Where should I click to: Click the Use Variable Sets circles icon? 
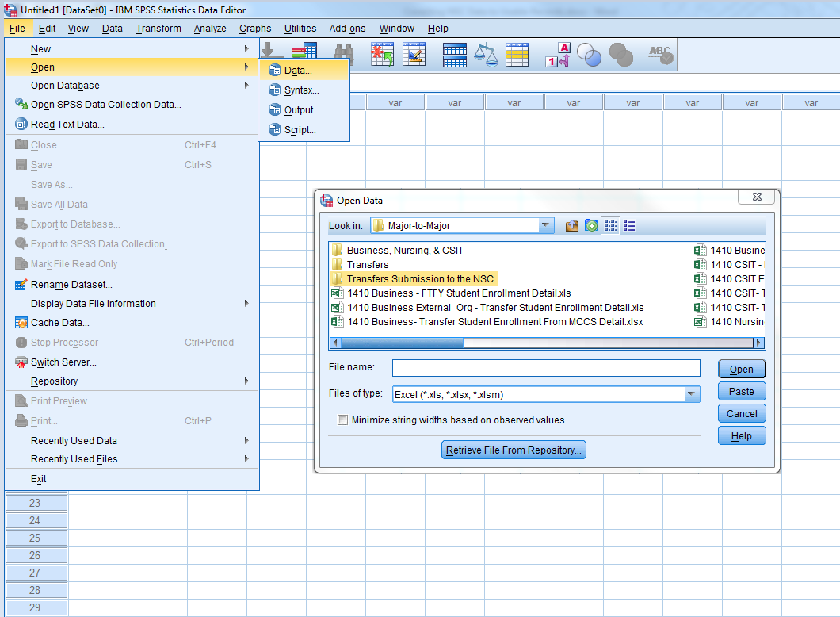(590, 55)
